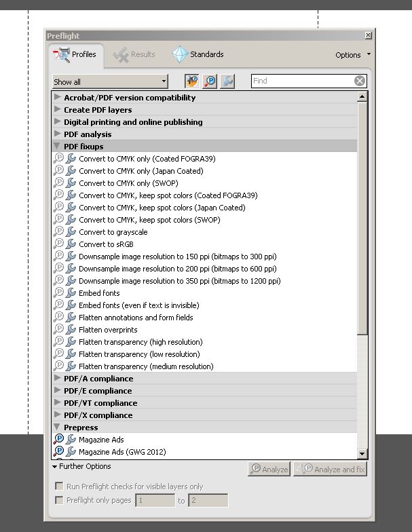The image size is (412, 532).
Task: Click the wrench icon for Downsample to 150 ppi
Action: [x=71, y=256]
